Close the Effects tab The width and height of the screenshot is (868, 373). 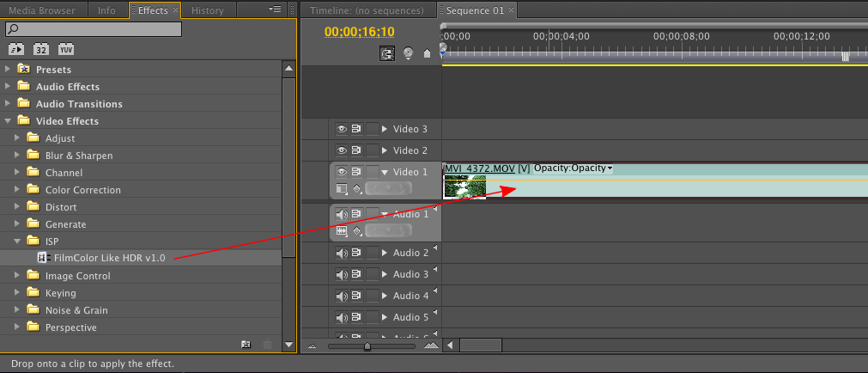click(x=175, y=10)
